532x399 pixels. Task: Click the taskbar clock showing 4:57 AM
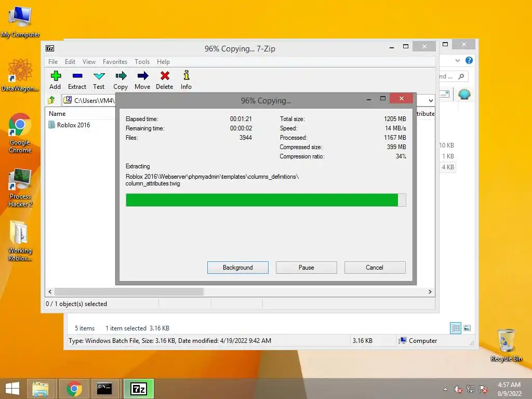pyautogui.click(x=509, y=389)
